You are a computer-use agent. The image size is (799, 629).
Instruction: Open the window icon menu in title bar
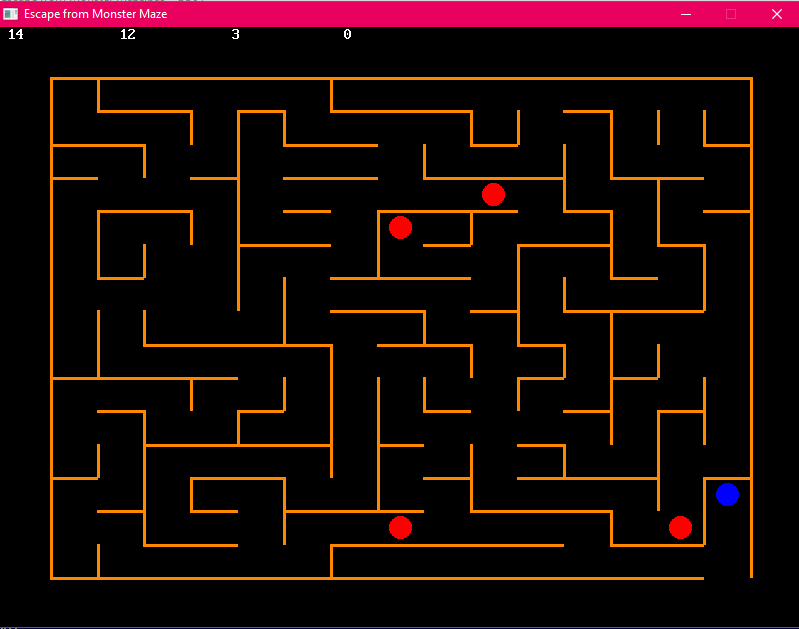(11, 14)
